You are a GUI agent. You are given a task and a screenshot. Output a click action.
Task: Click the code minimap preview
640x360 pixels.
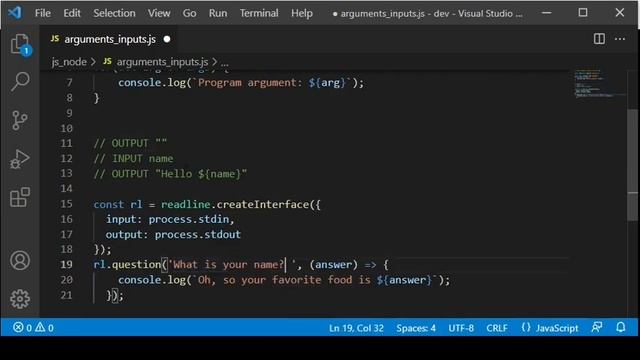599,84
